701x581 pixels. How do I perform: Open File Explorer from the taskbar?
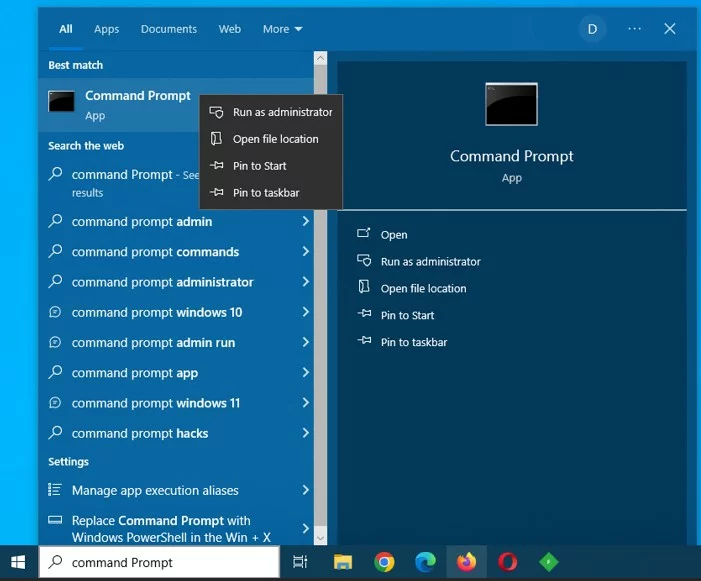(x=343, y=562)
